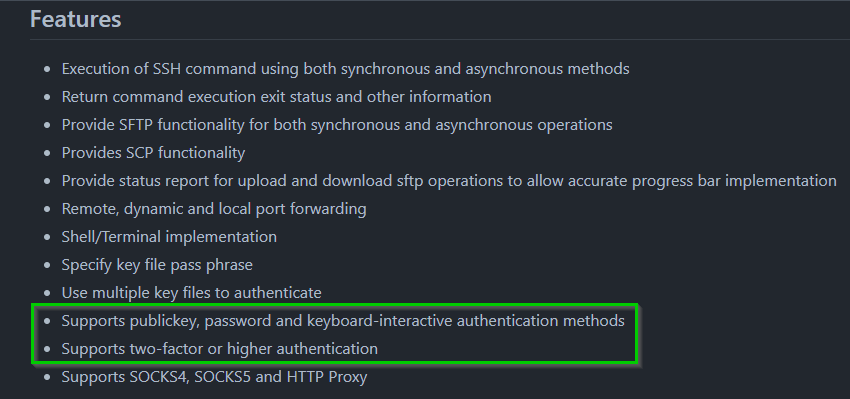Click the bullet before Return command execution
This screenshot has width=850, height=399.
point(48,98)
